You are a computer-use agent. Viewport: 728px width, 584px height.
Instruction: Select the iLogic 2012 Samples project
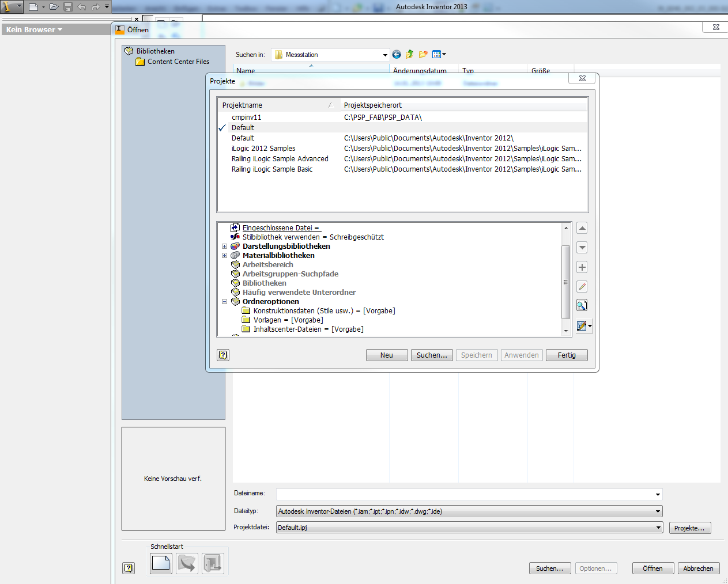click(x=263, y=149)
